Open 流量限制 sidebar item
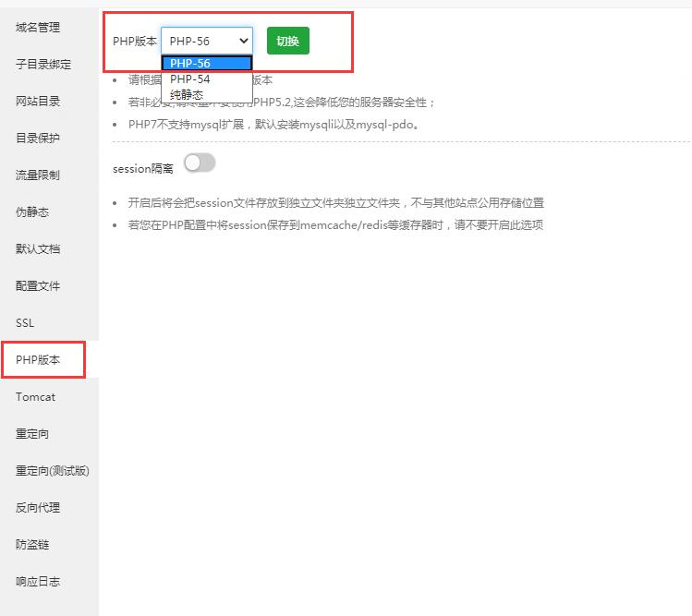The width and height of the screenshot is (692, 616). [38, 175]
